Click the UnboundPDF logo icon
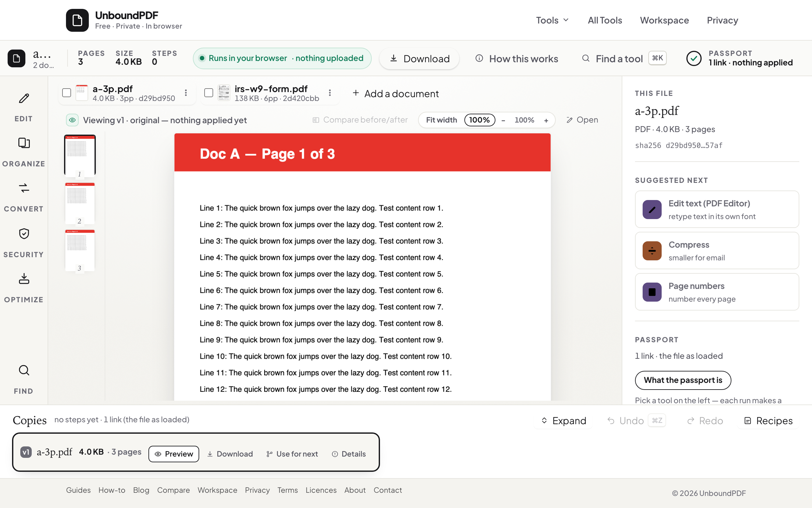The width and height of the screenshot is (812, 508). click(x=77, y=20)
